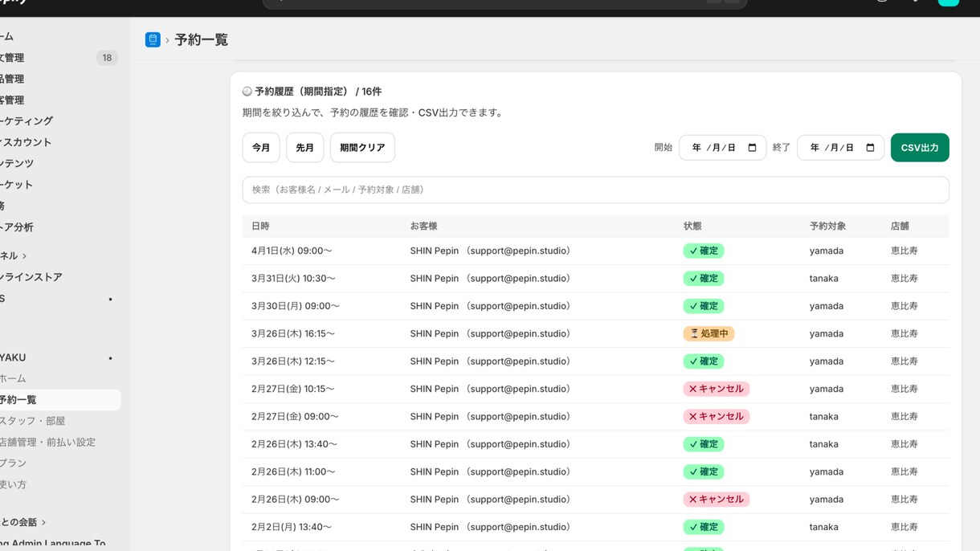Click tanaka in the 2月2日 13:40 row

coord(824,527)
